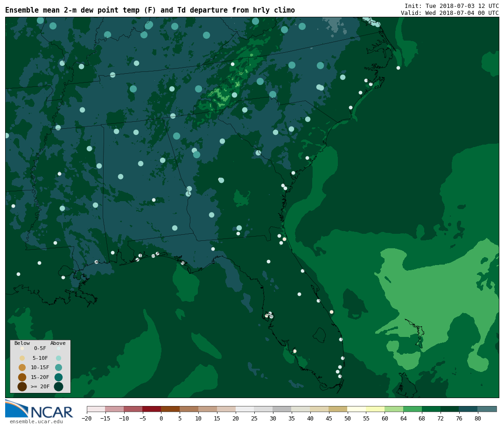
Task: Click the Below 0-5F legend circle
Action: [22, 348]
